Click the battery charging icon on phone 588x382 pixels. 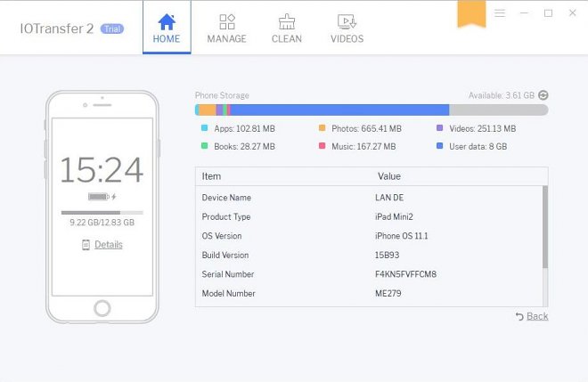[102, 197]
